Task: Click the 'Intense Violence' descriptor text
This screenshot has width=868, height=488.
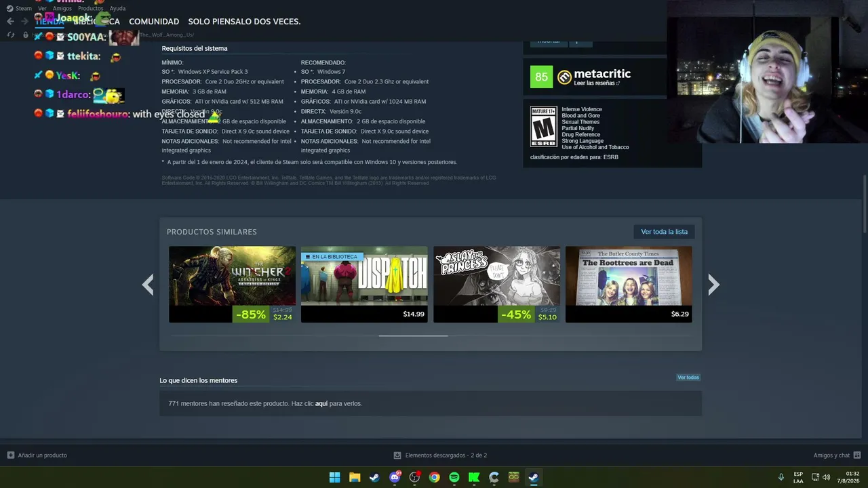Action: click(x=582, y=109)
